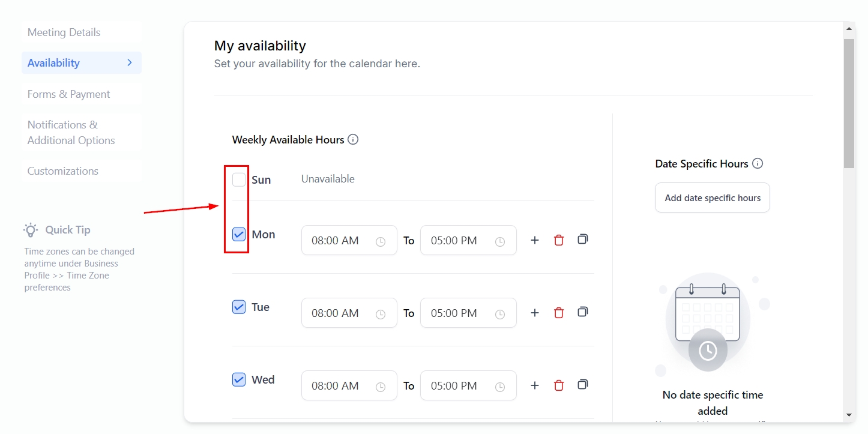This screenshot has width=868, height=434.
Task: Go to Forms & Payment section
Action: coord(69,94)
